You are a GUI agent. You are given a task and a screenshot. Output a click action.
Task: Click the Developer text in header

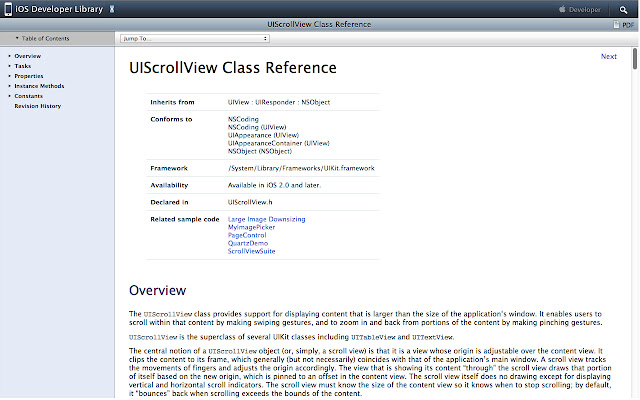click(584, 9)
